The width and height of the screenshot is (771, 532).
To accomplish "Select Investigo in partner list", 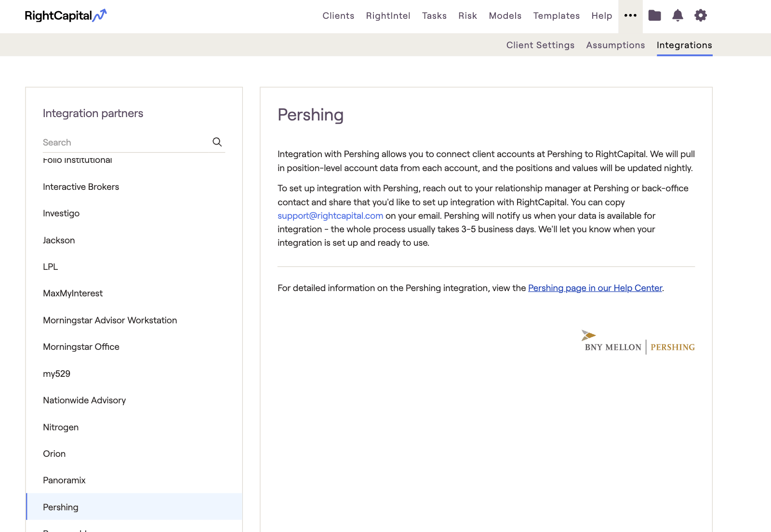I will pyautogui.click(x=134, y=213).
